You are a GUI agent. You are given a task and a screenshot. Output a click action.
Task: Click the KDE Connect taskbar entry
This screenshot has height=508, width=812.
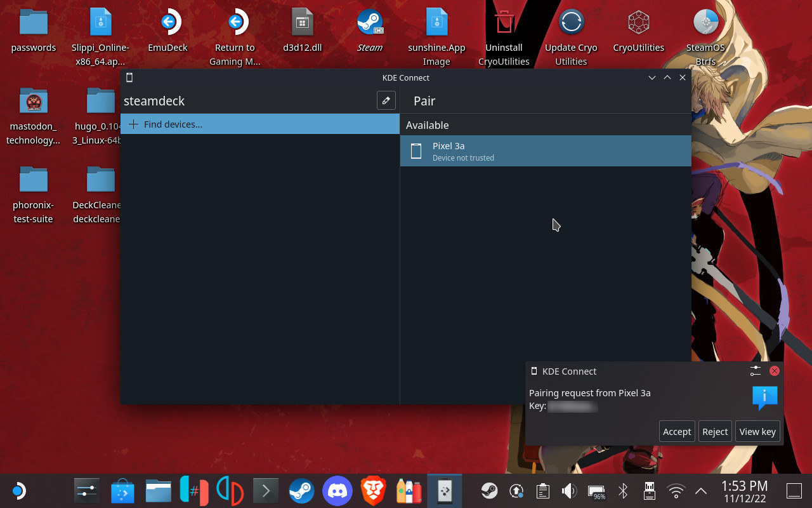445,491
